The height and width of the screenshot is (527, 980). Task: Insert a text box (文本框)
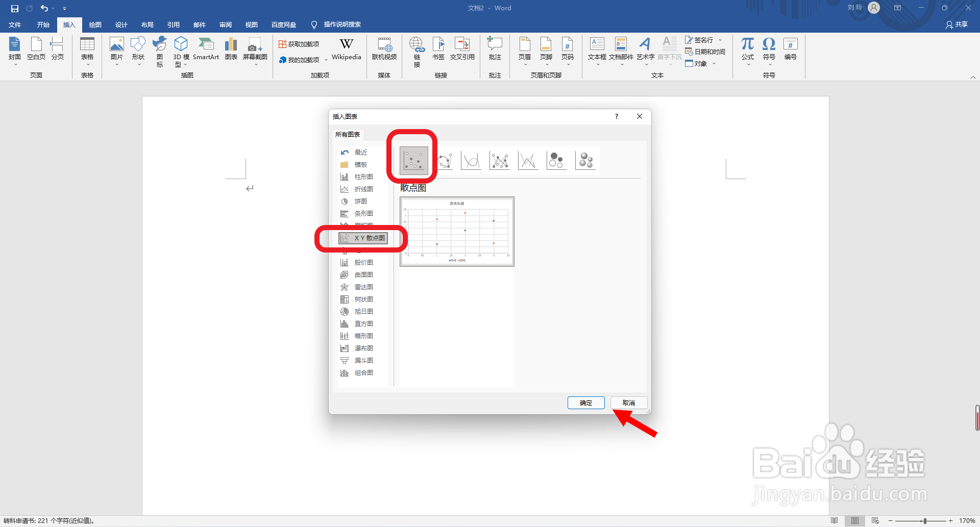click(597, 51)
